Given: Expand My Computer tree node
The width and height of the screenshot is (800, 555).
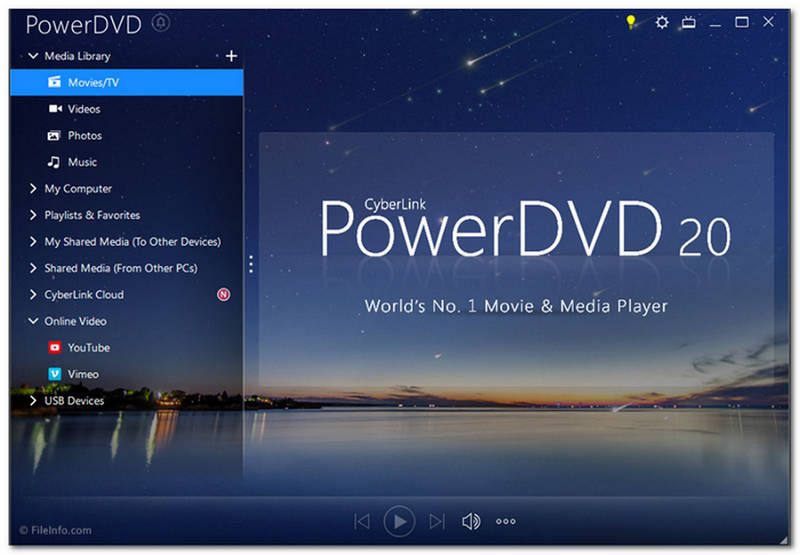Looking at the screenshot, I should [x=33, y=188].
